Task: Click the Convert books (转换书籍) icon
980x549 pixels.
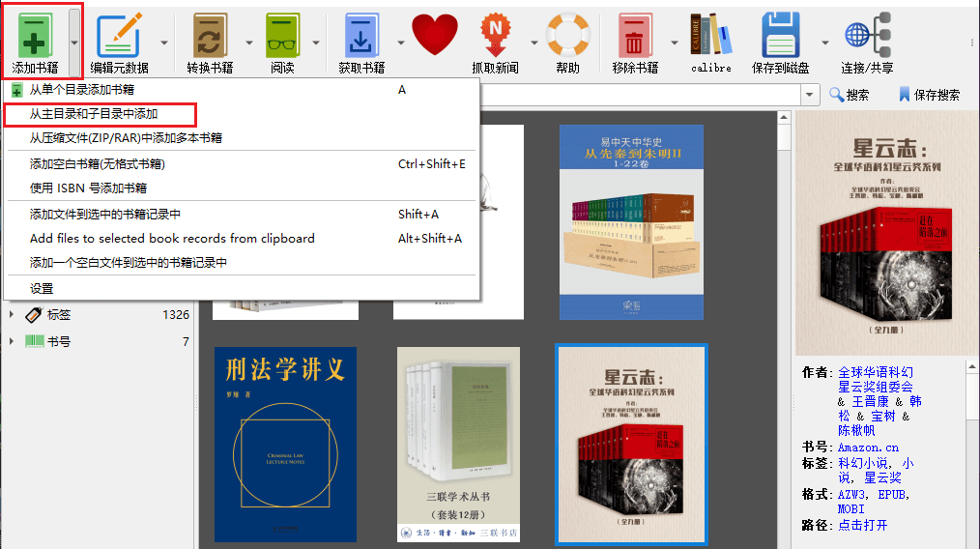Action: coord(210,37)
